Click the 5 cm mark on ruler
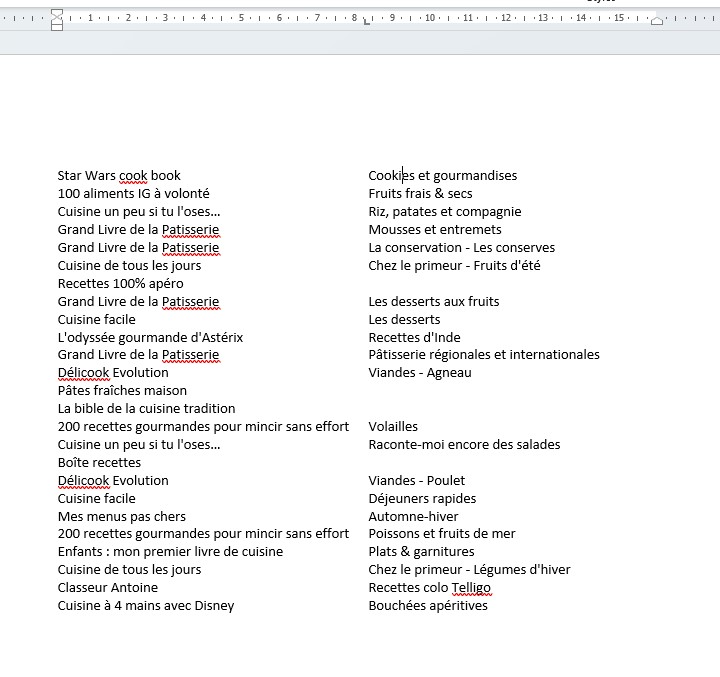The image size is (720, 677). [241, 18]
